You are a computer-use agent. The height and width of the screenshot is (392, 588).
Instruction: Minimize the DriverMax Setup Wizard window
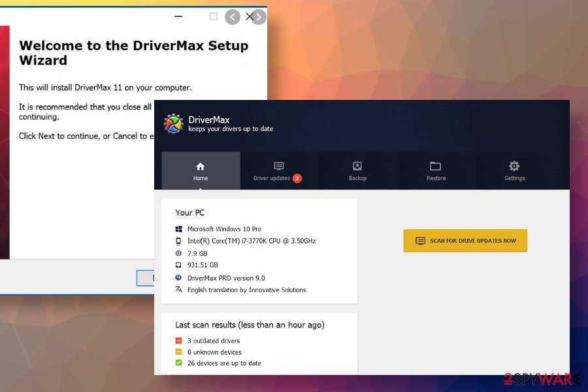pos(178,16)
